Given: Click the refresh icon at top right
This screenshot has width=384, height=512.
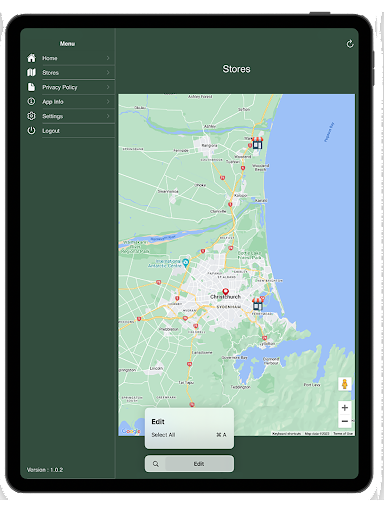Looking at the screenshot, I should pyautogui.click(x=350, y=44).
